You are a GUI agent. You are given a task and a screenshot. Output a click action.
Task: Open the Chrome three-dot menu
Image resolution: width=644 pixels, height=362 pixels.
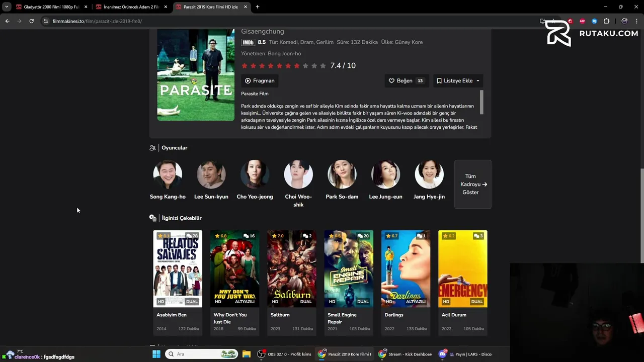tap(636, 21)
